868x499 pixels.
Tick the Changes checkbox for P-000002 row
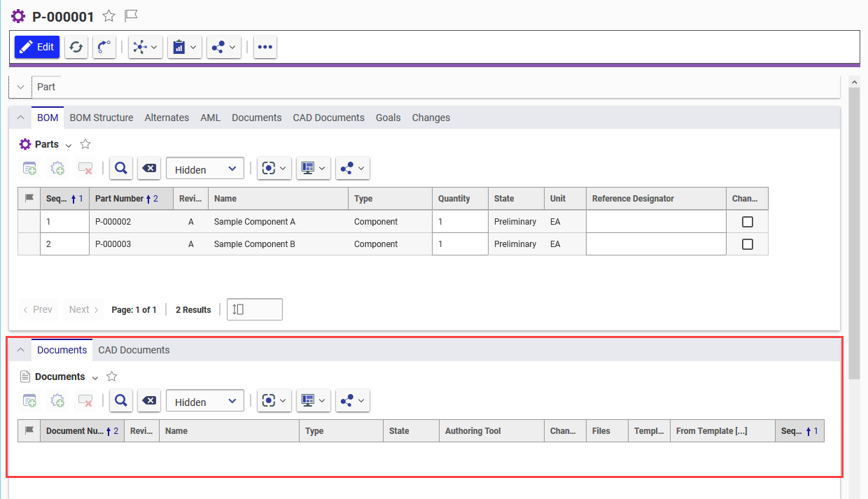point(748,222)
